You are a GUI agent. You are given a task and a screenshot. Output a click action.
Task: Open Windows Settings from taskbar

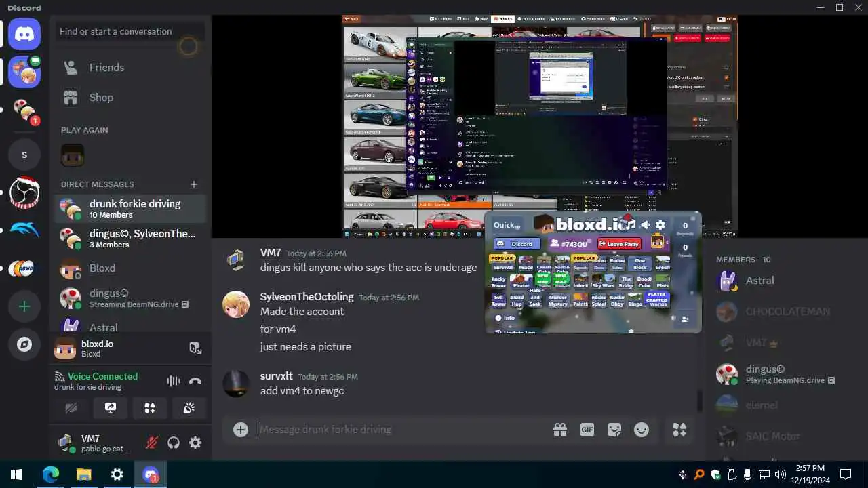[x=117, y=474]
